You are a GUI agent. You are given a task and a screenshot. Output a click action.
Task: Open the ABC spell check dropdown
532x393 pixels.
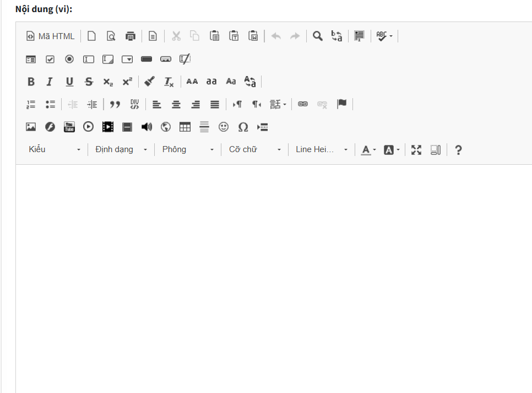pyautogui.click(x=384, y=36)
